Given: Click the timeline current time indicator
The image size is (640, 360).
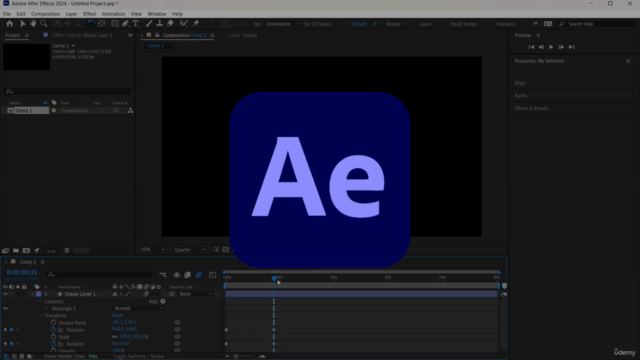Looking at the screenshot, I should (x=274, y=278).
